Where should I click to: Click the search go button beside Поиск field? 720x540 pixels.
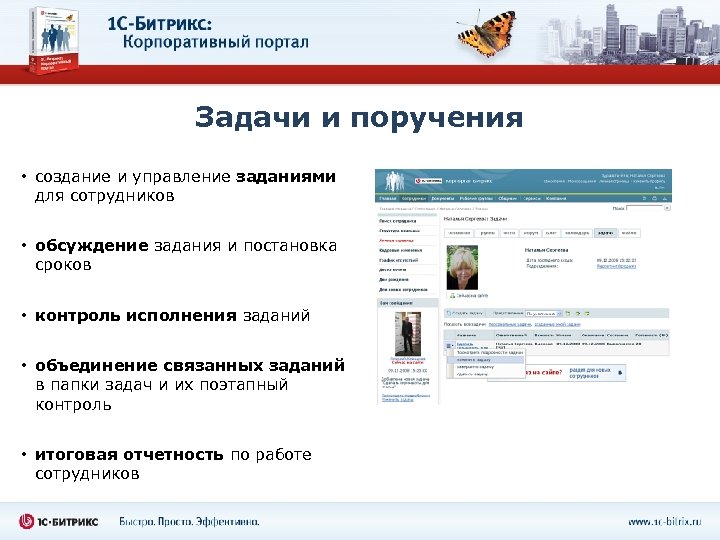tap(667, 208)
